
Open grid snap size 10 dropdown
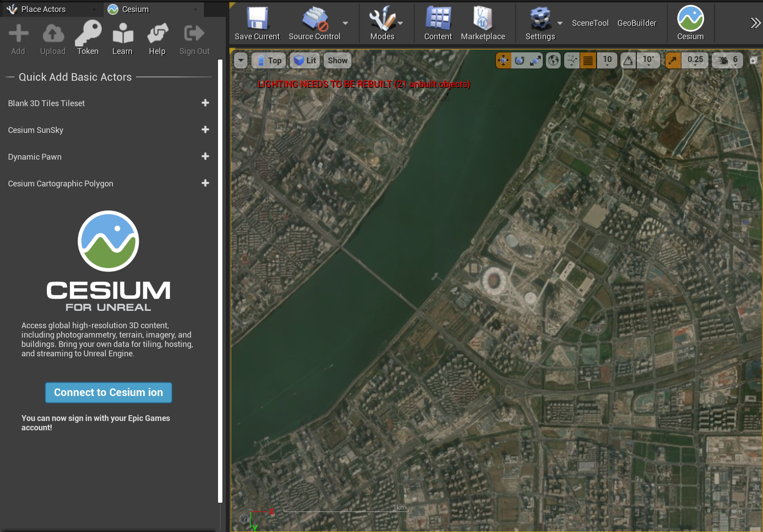pyautogui.click(x=607, y=61)
